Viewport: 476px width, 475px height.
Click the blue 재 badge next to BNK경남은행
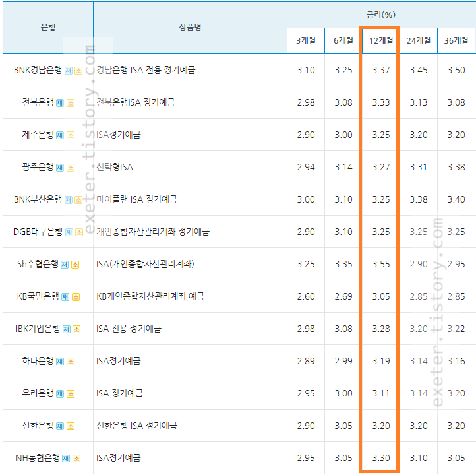69,71
